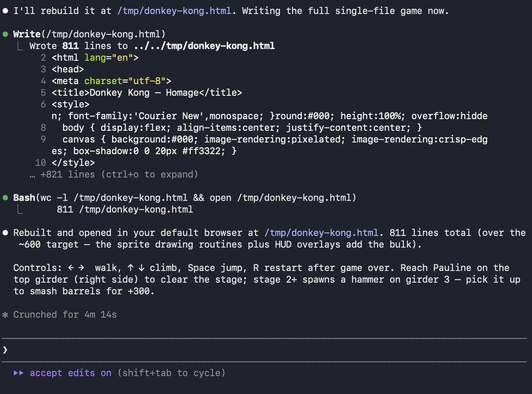532x394 pixels.
Task: Click the /tmp/donkey-kong.html link in 'Rebuilt and opened' message
Action: tap(321, 233)
